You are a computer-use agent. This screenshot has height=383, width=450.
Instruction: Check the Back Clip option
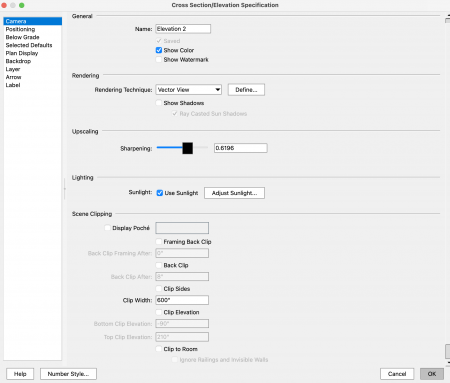click(159, 265)
